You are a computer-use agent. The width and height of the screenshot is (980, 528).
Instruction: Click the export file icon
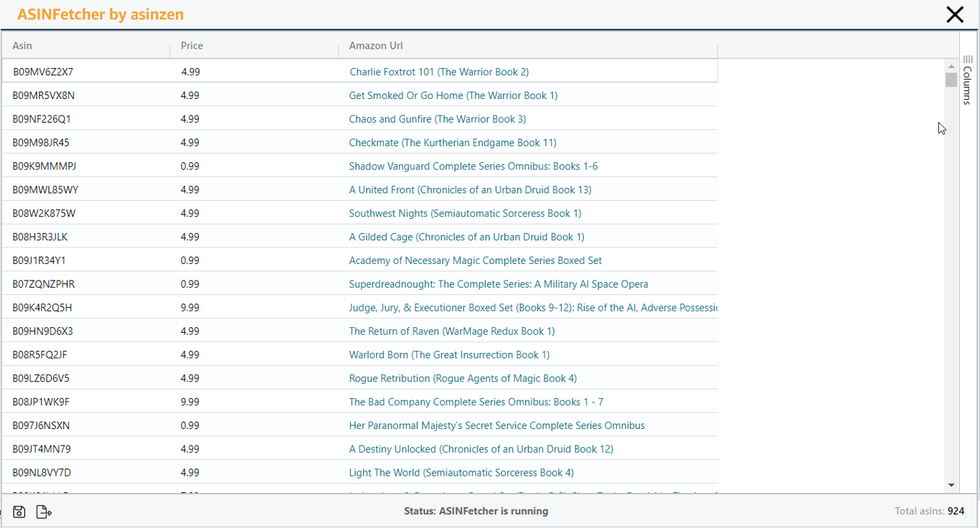[x=44, y=511]
